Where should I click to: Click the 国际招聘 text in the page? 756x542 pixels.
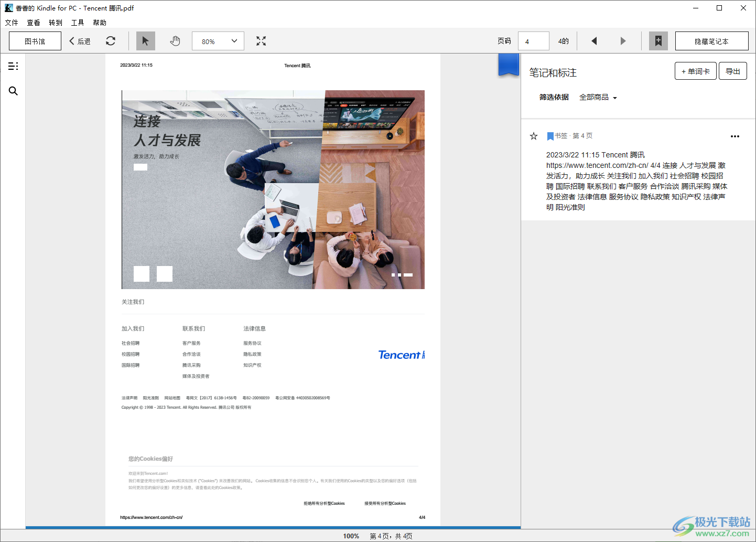[x=131, y=365]
